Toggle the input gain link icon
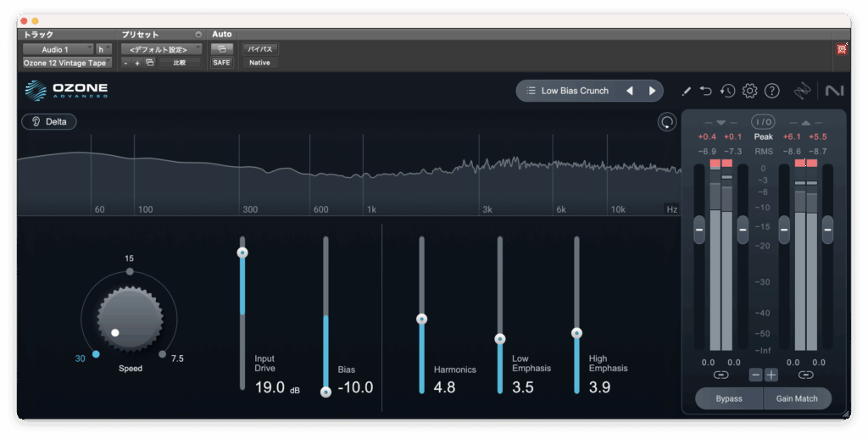 pyautogui.click(x=721, y=374)
